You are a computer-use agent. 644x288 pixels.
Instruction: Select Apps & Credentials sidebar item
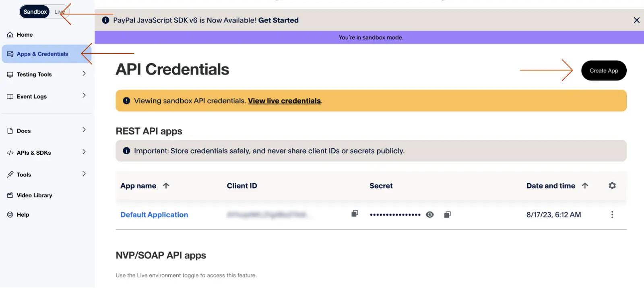click(x=47, y=54)
